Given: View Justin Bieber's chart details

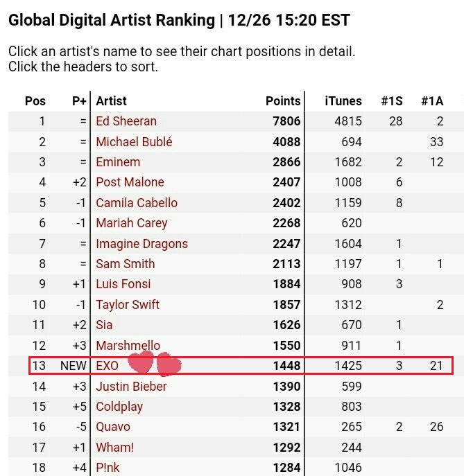Looking at the screenshot, I should click(x=131, y=387).
